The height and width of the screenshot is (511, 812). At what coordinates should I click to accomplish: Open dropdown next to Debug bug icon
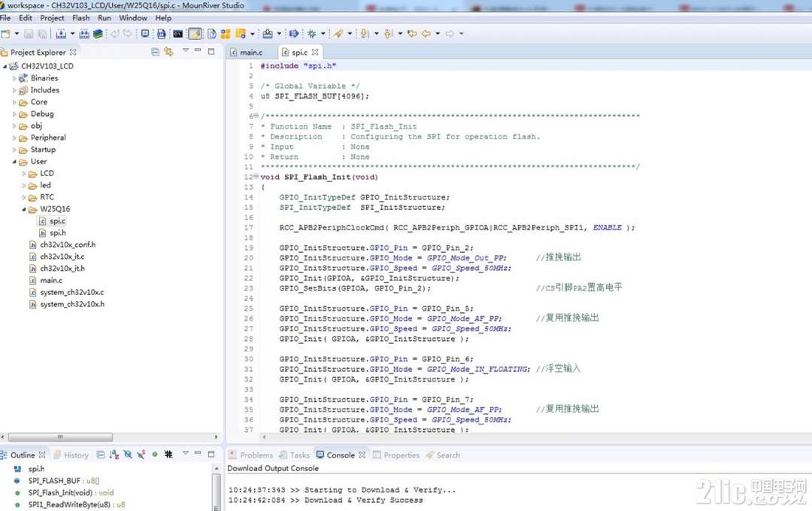323,34
